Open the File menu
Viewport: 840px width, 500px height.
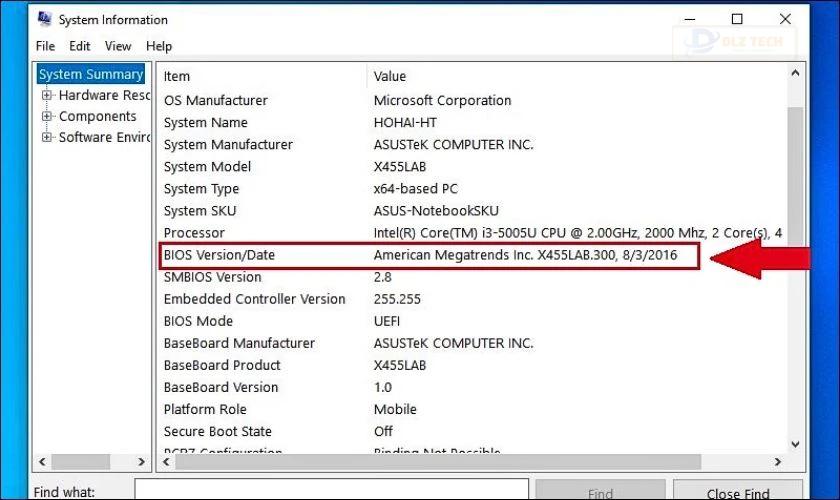tap(45, 46)
